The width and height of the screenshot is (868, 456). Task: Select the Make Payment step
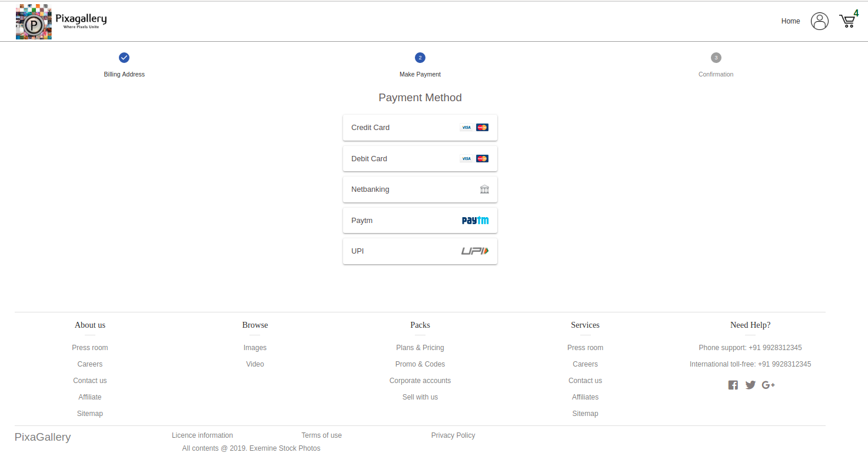click(x=420, y=58)
